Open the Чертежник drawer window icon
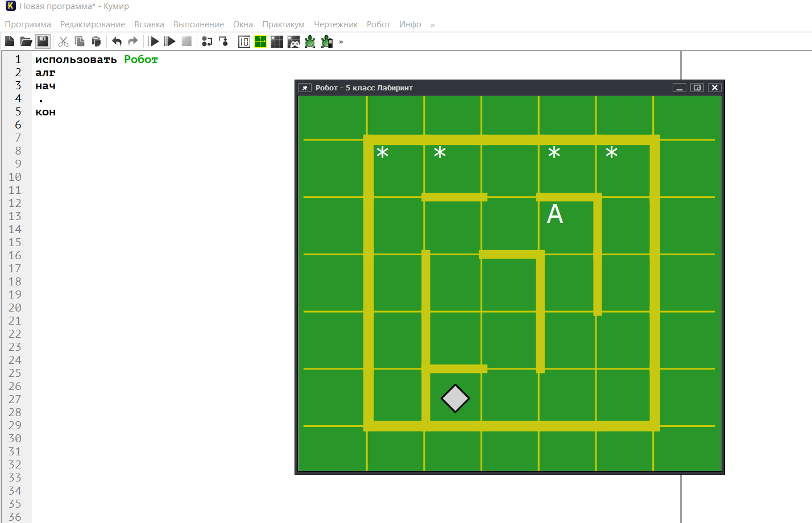The image size is (812, 523). coord(260,41)
